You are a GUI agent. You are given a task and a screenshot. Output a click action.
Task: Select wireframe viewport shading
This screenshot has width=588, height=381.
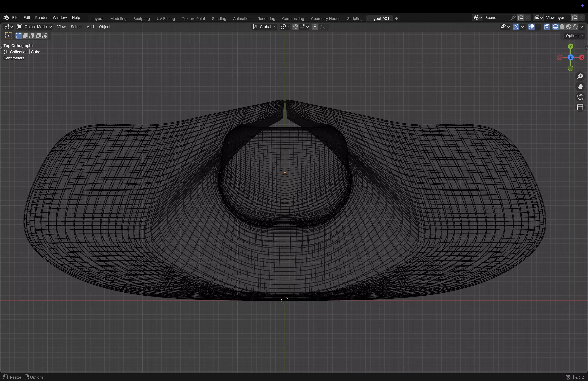555,27
